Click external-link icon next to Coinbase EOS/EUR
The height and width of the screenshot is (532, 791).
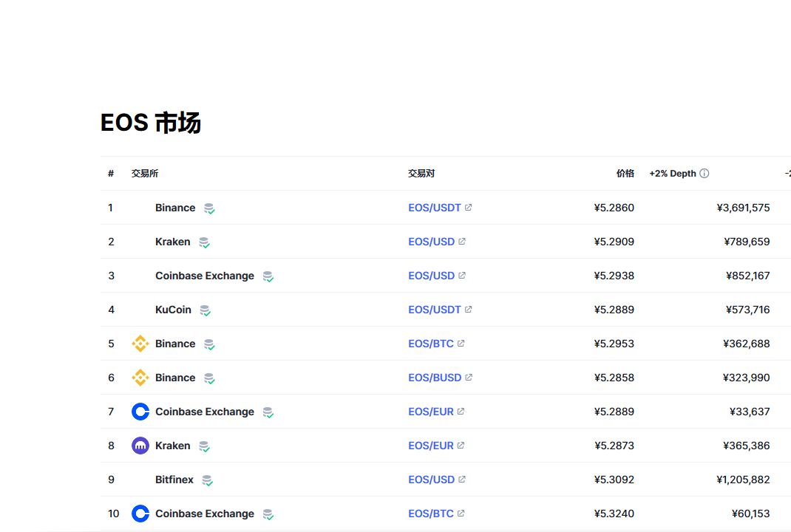[x=461, y=411]
